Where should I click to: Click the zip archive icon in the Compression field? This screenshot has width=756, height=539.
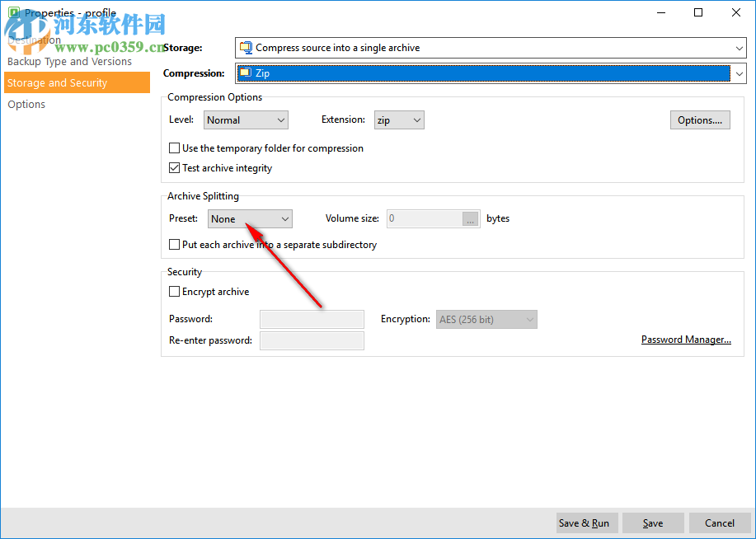pyautogui.click(x=247, y=73)
